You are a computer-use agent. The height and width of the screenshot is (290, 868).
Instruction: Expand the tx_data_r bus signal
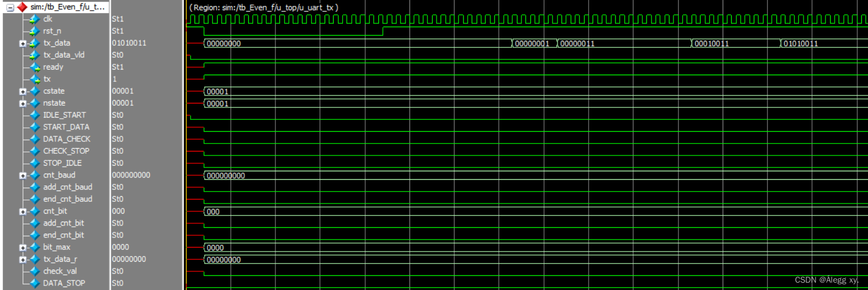coord(23,259)
